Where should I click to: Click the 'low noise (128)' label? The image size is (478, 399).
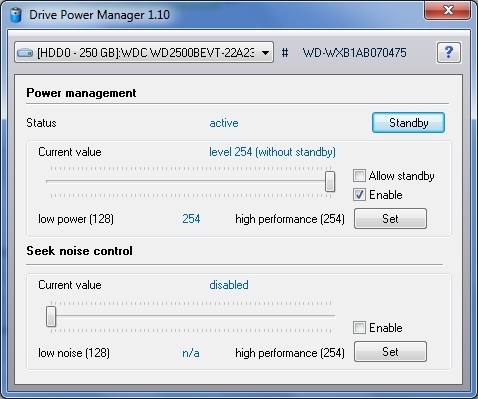pyautogui.click(x=74, y=353)
